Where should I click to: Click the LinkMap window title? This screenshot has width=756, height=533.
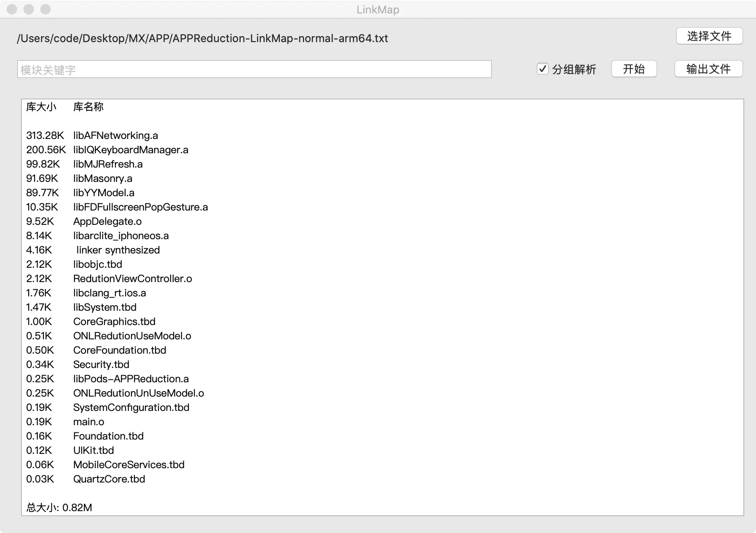pyautogui.click(x=378, y=10)
